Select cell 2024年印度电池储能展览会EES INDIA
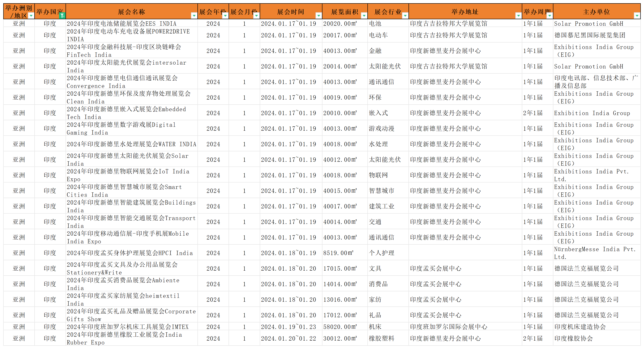644x349 pixels. [x=132, y=23]
